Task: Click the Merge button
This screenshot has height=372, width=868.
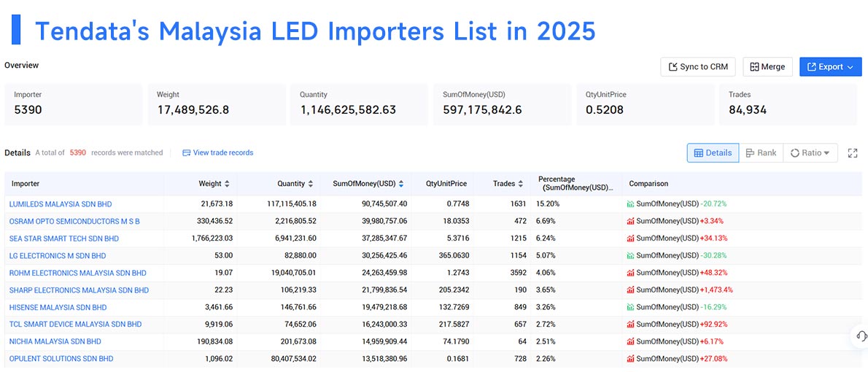Action: click(x=767, y=66)
